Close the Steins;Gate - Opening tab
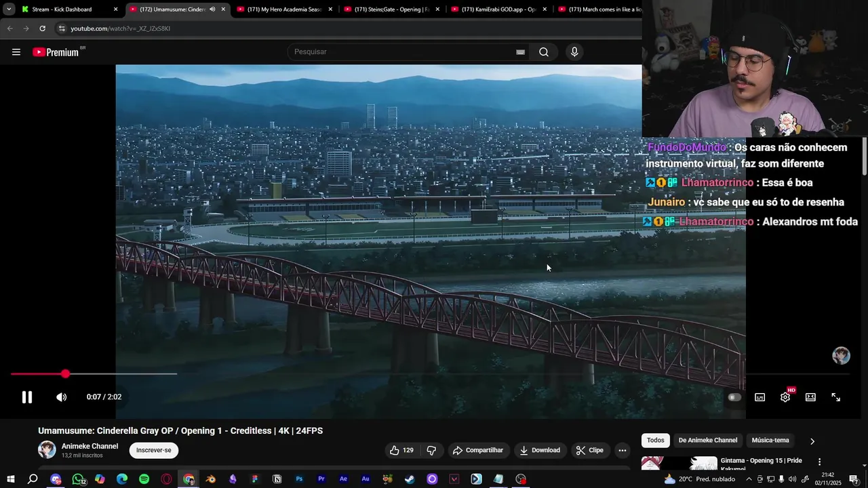Image resolution: width=868 pixels, height=488 pixels. pyautogui.click(x=437, y=9)
